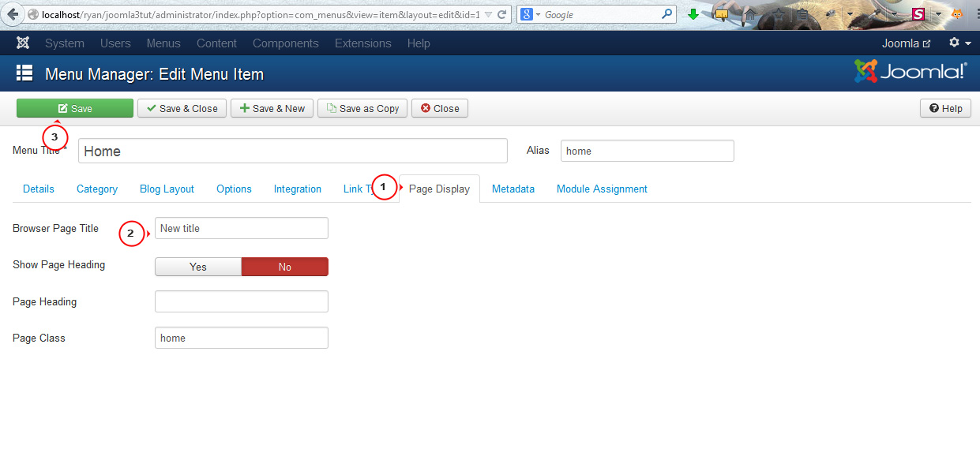The height and width of the screenshot is (460, 980).
Task: Select the Page Display tab
Action: point(439,189)
